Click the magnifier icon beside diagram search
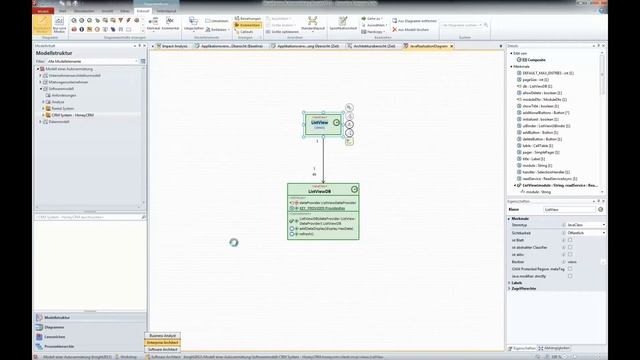 click(486, 25)
